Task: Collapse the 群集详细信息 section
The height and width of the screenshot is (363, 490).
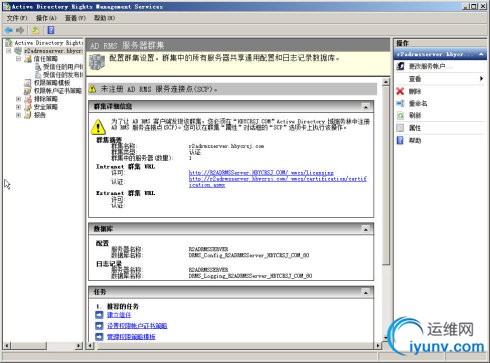Action: click(366, 107)
